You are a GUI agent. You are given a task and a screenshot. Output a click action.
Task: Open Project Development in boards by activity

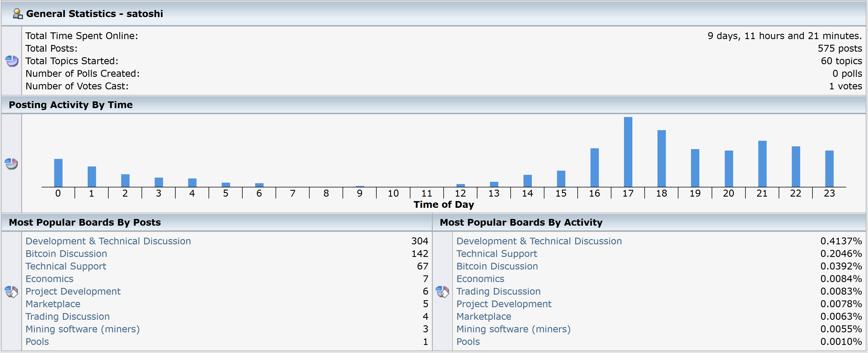(x=504, y=304)
